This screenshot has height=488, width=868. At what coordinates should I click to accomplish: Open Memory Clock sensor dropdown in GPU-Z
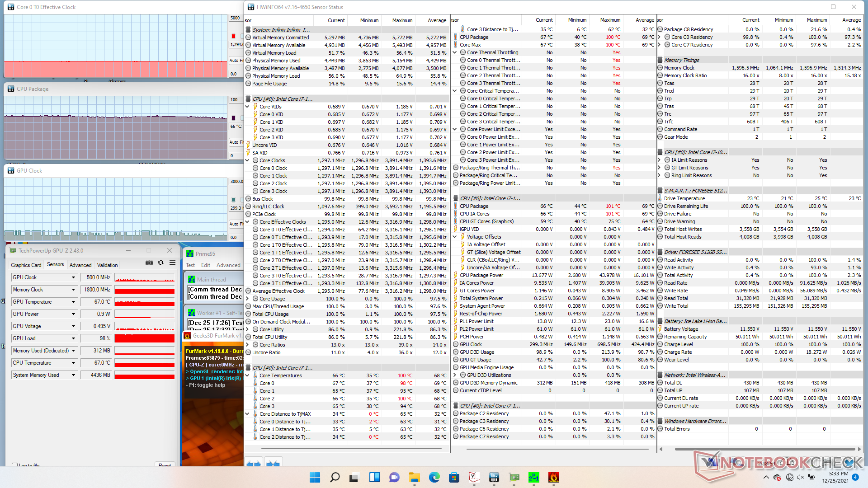click(73, 290)
